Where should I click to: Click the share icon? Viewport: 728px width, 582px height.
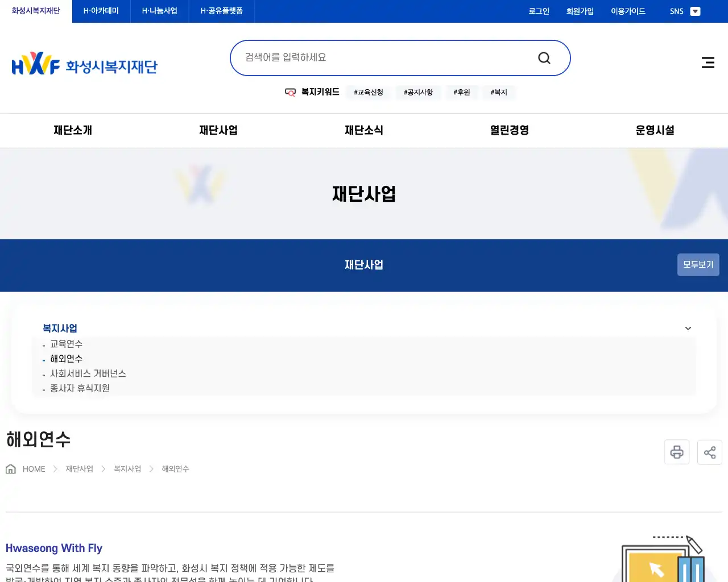(x=709, y=452)
